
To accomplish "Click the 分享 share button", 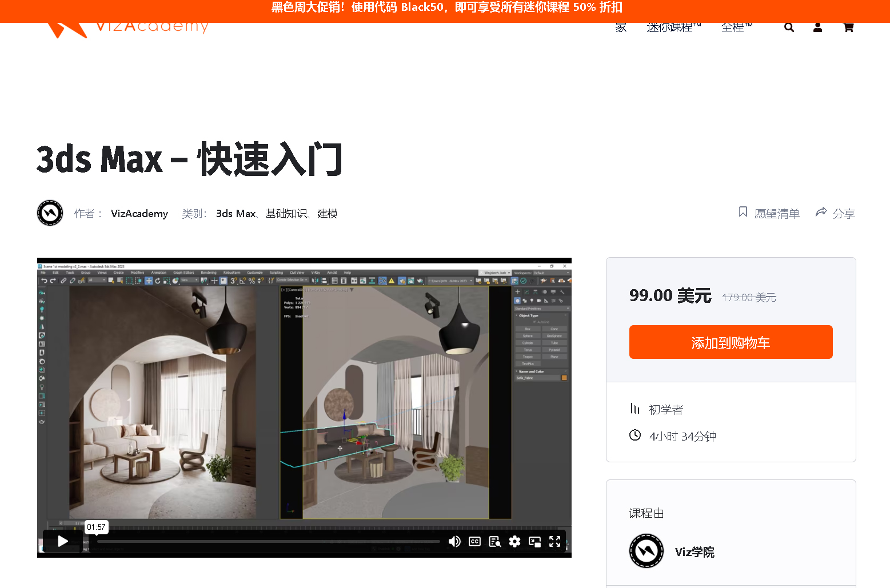I will pyautogui.click(x=835, y=213).
